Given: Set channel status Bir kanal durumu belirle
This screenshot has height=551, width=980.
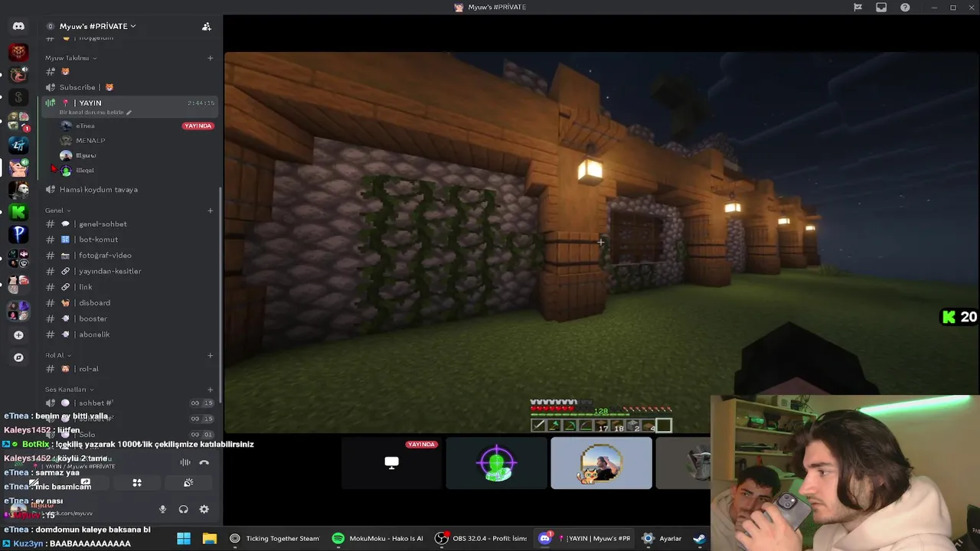Looking at the screenshot, I should 95,112.
